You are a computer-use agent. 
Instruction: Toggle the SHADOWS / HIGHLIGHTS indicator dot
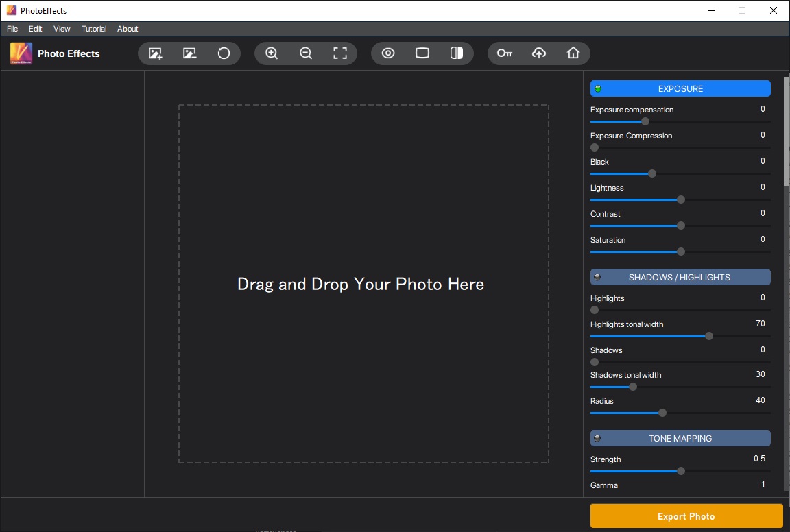597,277
